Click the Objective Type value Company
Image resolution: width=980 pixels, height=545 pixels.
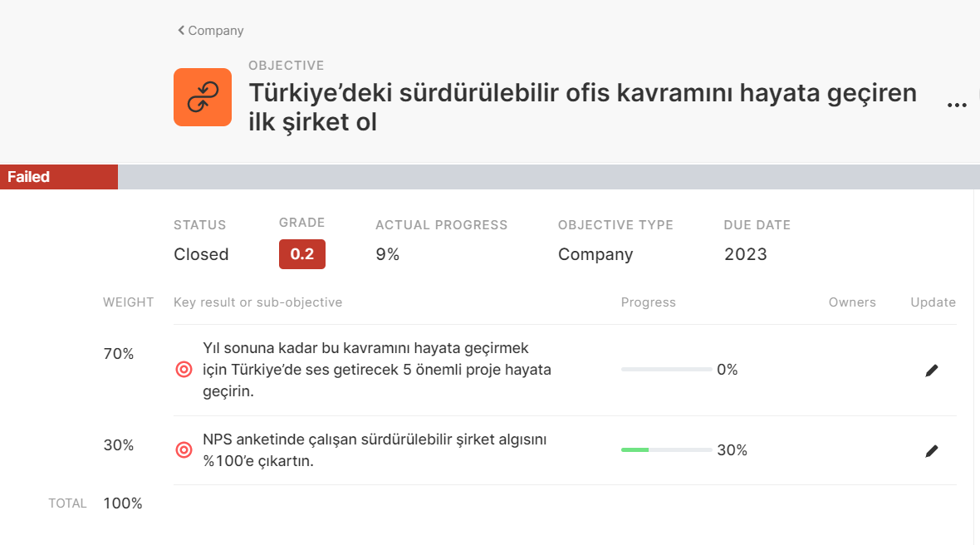click(x=595, y=255)
